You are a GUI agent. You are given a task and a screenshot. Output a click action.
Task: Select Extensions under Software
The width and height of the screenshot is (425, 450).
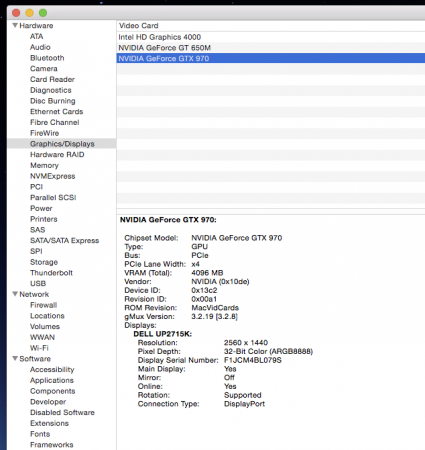point(49,423)
